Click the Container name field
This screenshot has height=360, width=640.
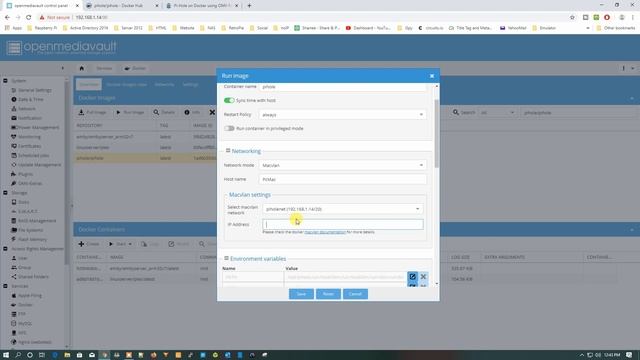[x=343, y=87]
